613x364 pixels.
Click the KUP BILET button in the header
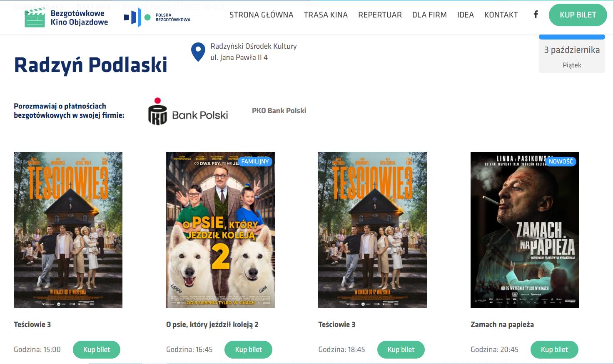578,15
